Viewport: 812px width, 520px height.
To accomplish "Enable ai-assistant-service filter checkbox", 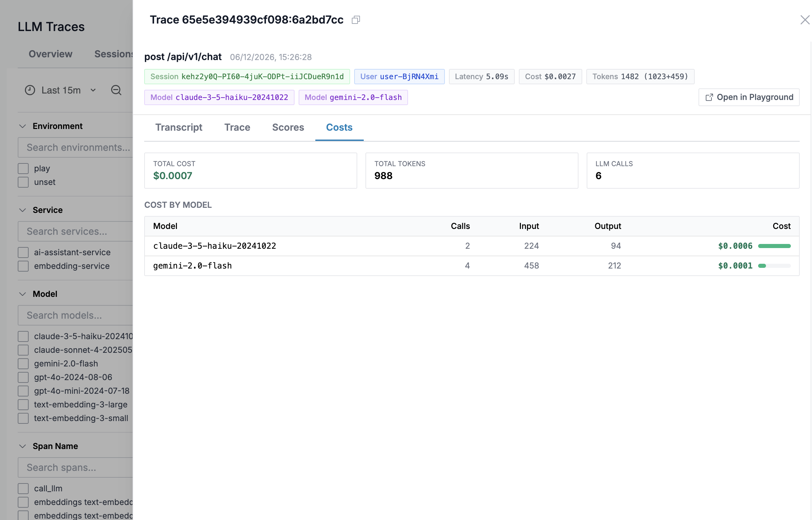I will click(x=23, y=252).
